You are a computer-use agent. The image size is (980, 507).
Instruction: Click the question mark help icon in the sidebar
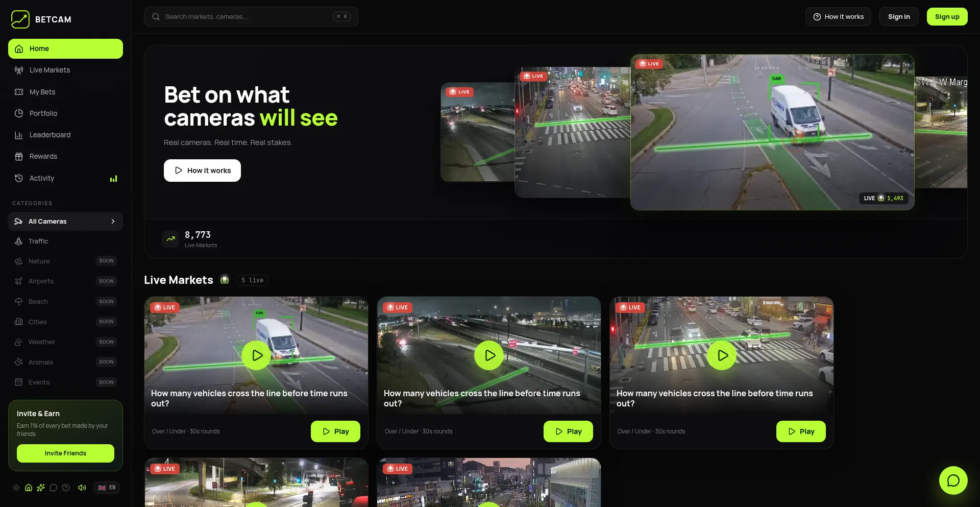pyautogui.click(x=66, y=488)
